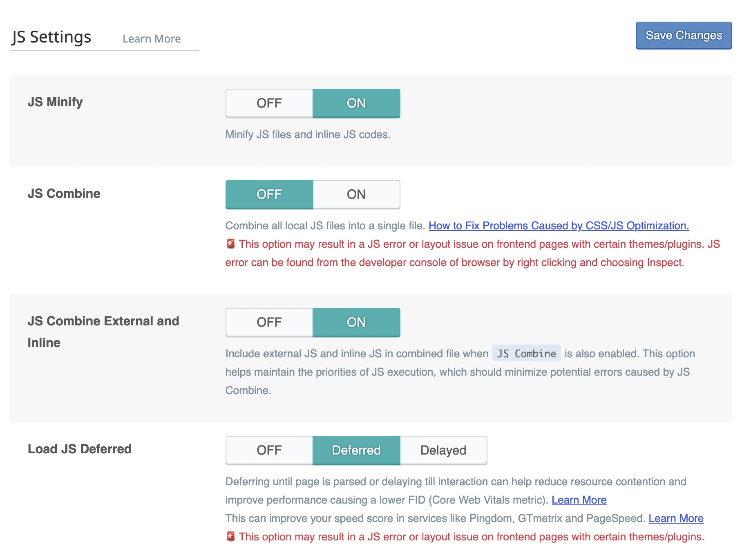Set Load JS Deferred to OFF
Viewport: 742px width, 560px height.
click(269, 450)
